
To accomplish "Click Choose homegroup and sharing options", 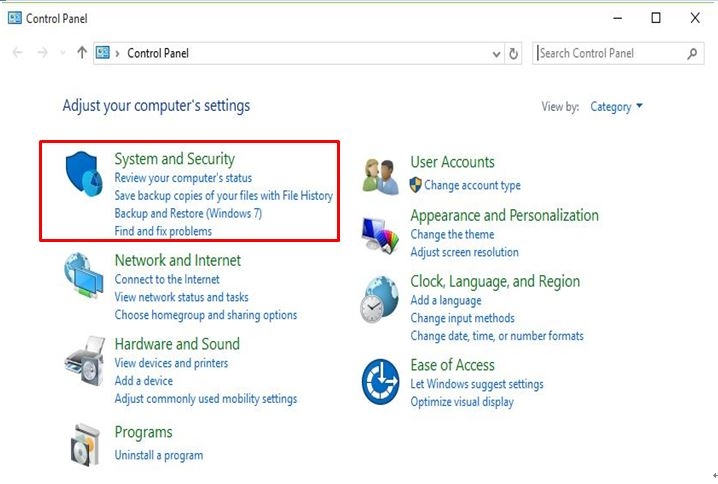I will 206,315.
